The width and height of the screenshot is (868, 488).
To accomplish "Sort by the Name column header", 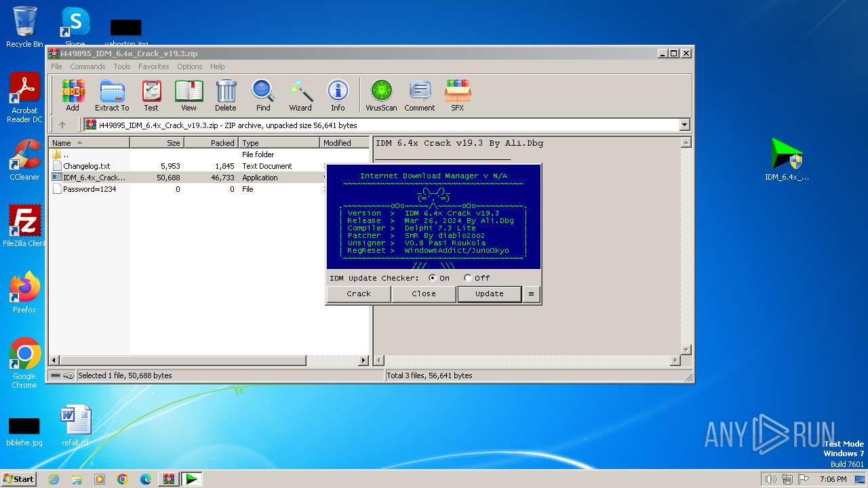I will (89, 143).
